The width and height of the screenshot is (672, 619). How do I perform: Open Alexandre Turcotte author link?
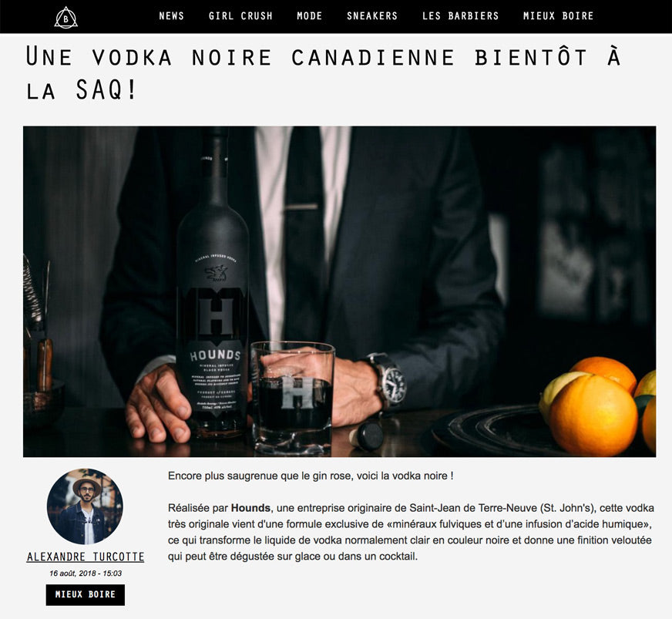coord(86,557)
